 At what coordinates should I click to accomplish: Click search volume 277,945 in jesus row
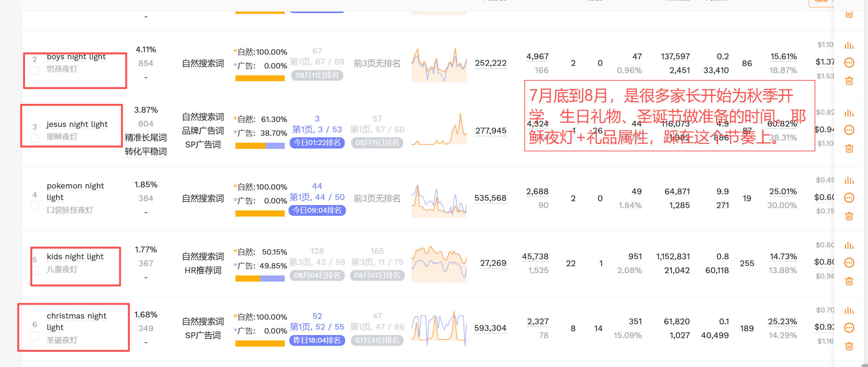[x=491, y=131]
